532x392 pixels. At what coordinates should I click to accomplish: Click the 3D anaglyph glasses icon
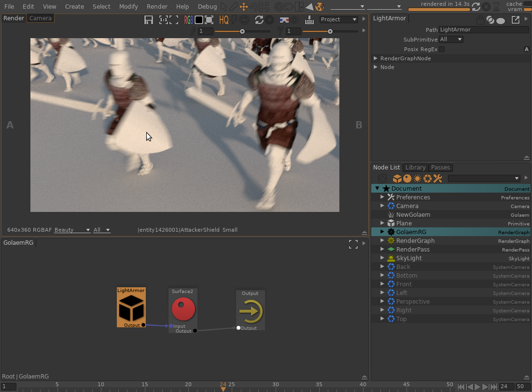tap(284, 20)
